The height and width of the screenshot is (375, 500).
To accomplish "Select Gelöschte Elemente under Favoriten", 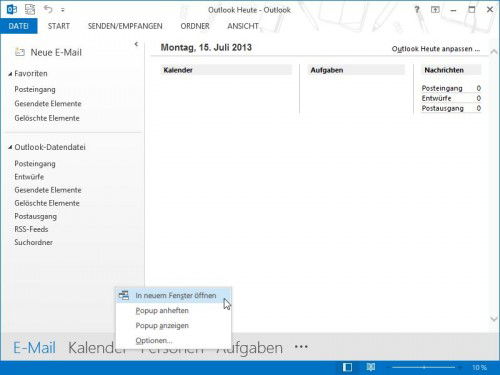I will click(x=47, y=118).
